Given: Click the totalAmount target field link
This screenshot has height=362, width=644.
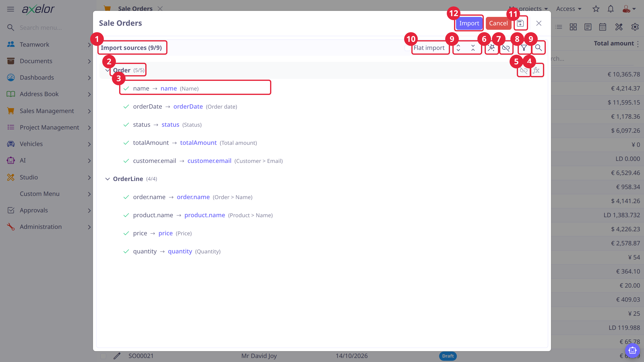Looking at the screenshot, I should 198,143.
